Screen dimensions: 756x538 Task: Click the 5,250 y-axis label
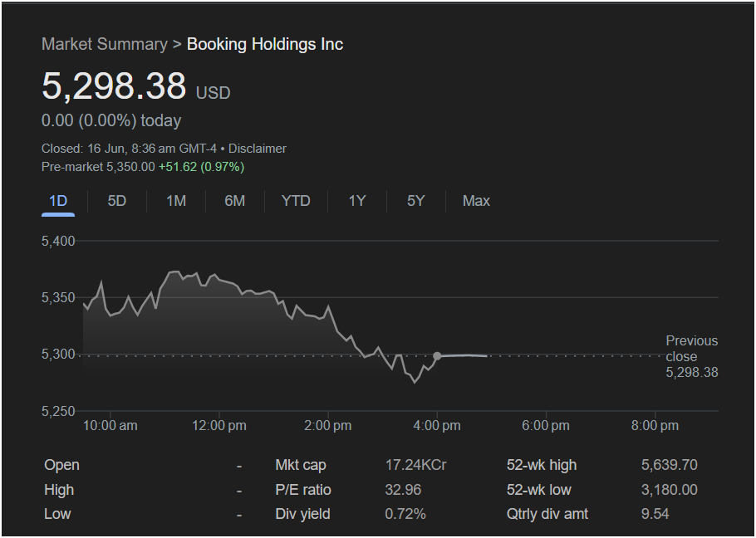pos(58,411)
